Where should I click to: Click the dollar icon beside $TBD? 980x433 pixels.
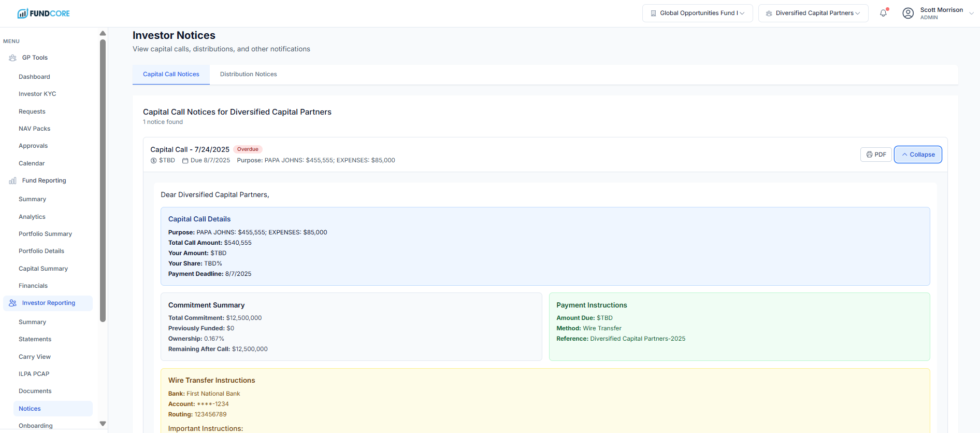point(153,161)
